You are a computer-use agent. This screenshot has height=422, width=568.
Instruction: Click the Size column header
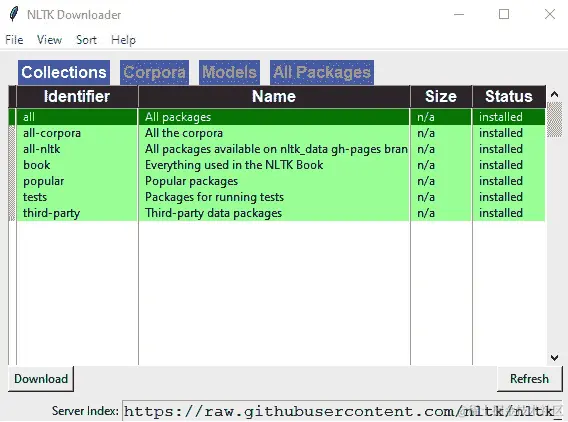pos(441,96)
